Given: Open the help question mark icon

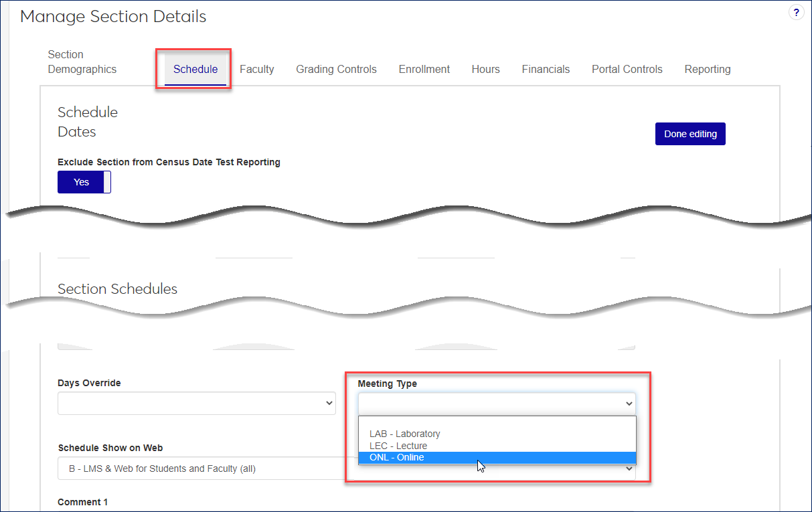Looking at the screenshot, I should tap(796, 13).
